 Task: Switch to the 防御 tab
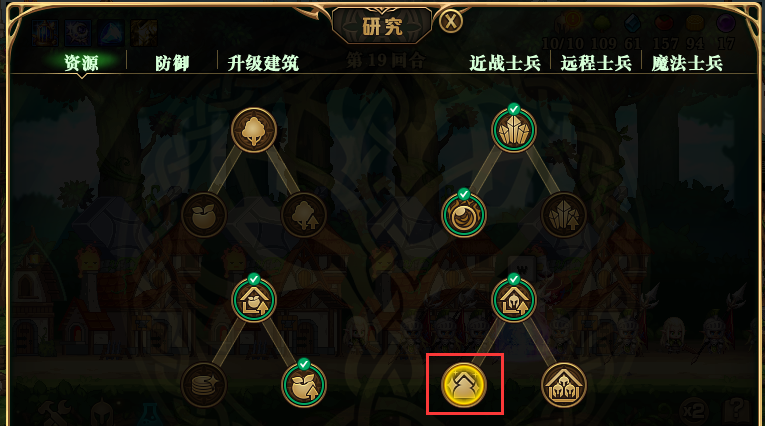(x=172, y=63)
